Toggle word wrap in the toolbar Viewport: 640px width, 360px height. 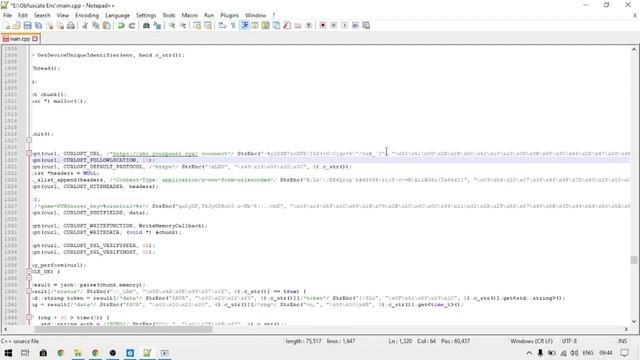[x=222, y=25]
